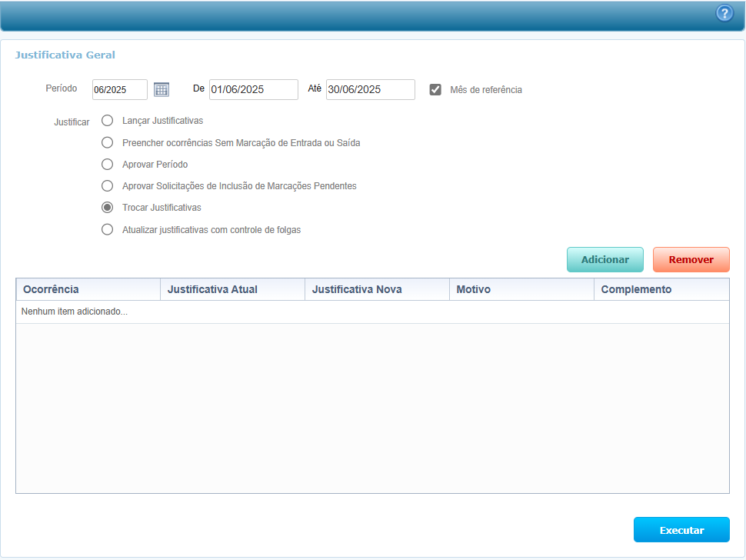The width and height of the screenshot is (746, 560).
Task: Open the Período calendar picker icon
Action: pos(162,89)
